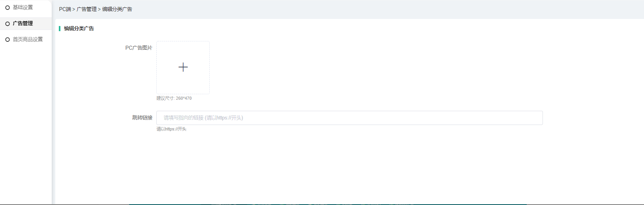Click the circle icon beside 广告管理
The width and height of the screenshot is (644, 205).
click(8, 24)
